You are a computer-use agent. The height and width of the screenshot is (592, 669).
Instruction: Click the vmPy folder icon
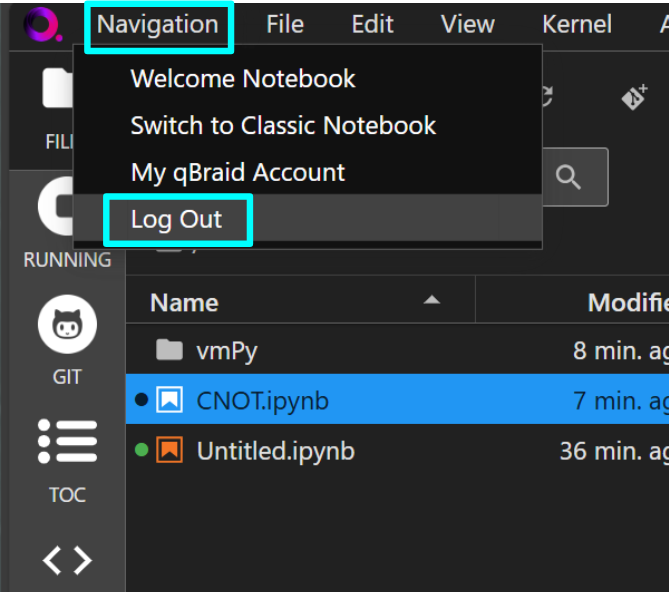(x=169, y=350)
